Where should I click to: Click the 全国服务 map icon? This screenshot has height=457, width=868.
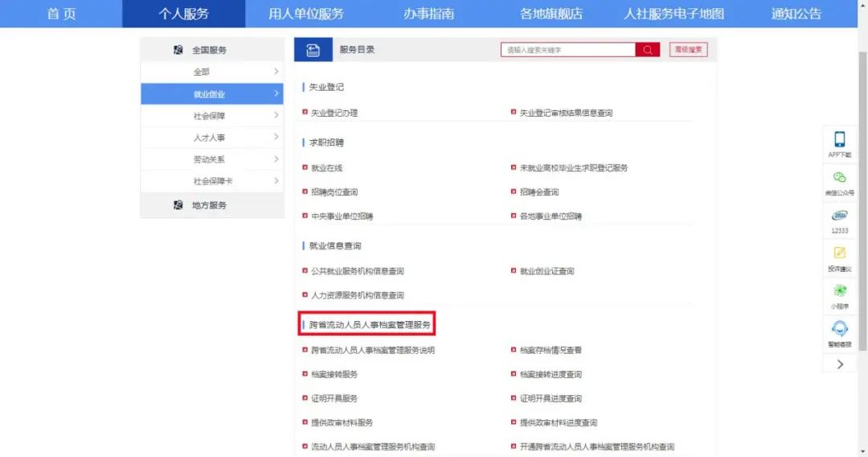tap(178, 50)
